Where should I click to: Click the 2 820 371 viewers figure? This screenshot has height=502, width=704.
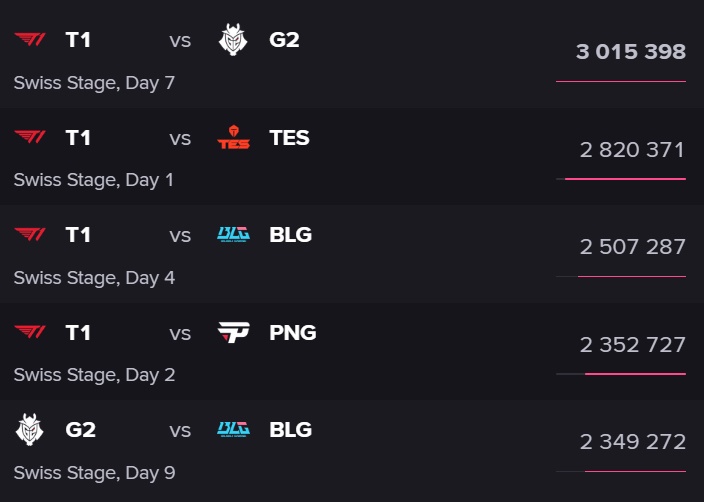(632, 150)
